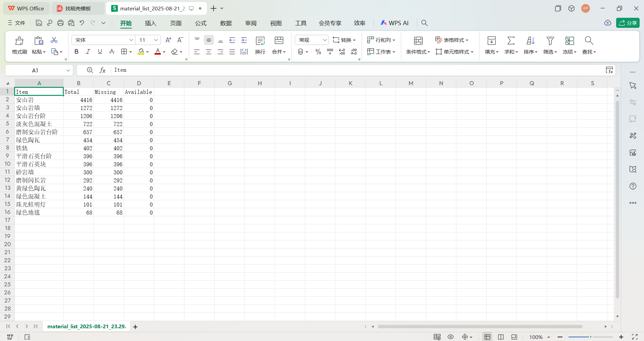Click the Cut scissors icon
Viewport: 644px width, 341px height.
click(54, 40)
